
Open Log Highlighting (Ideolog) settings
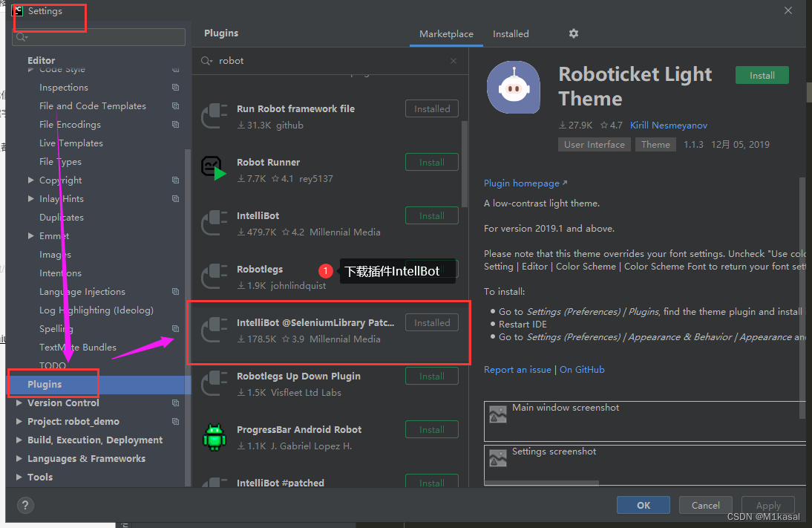(96, 310)
